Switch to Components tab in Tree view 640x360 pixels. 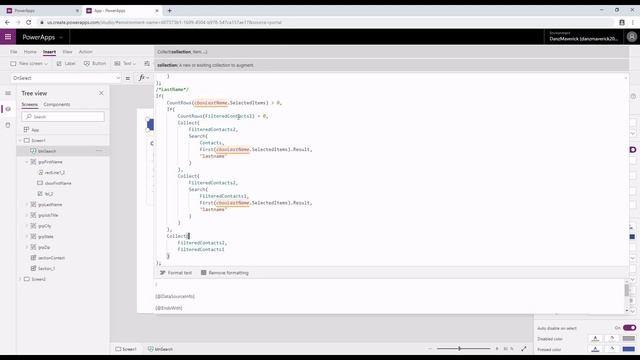pos(57,104)
